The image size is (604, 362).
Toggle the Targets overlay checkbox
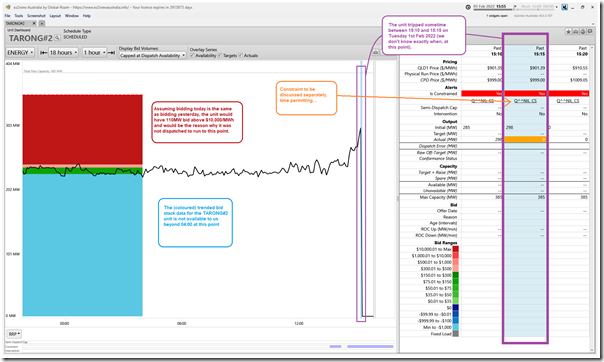[220, 55]
